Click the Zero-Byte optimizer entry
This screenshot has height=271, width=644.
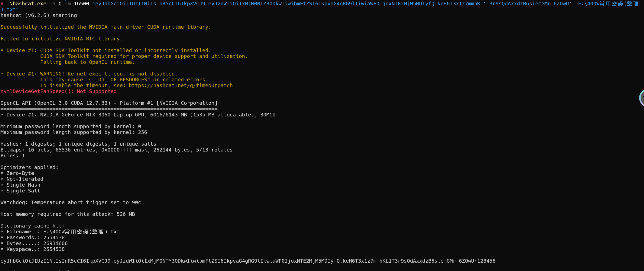point(17,173)
